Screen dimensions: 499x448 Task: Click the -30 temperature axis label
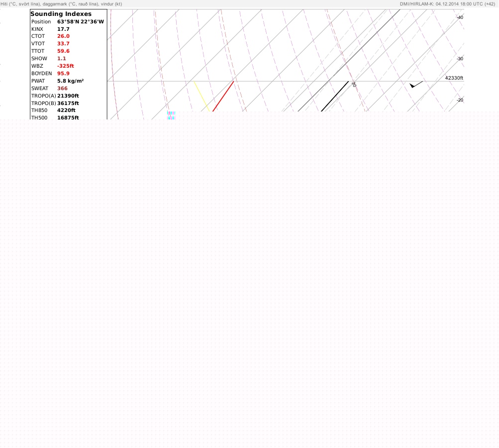tap(460, 59)
